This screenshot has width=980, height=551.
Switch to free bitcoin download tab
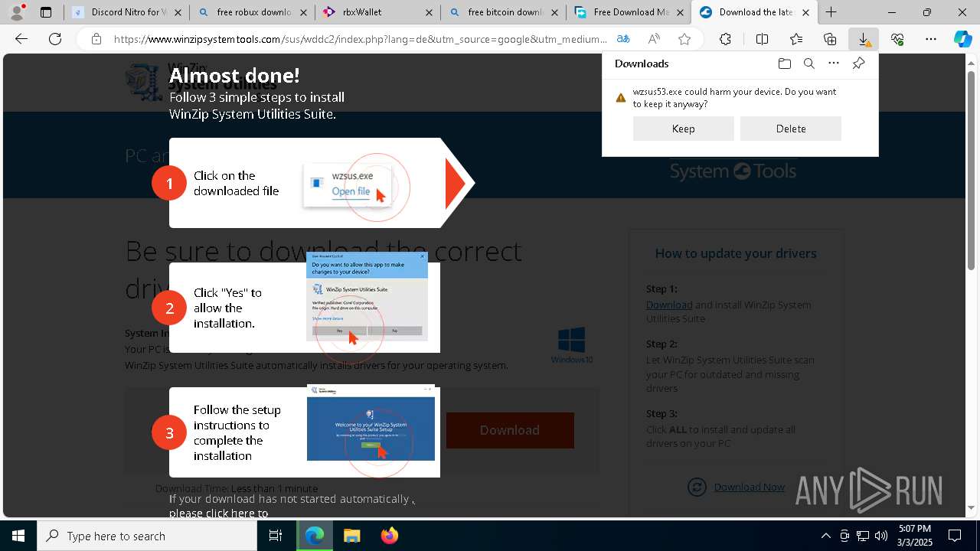coord(503,12)
